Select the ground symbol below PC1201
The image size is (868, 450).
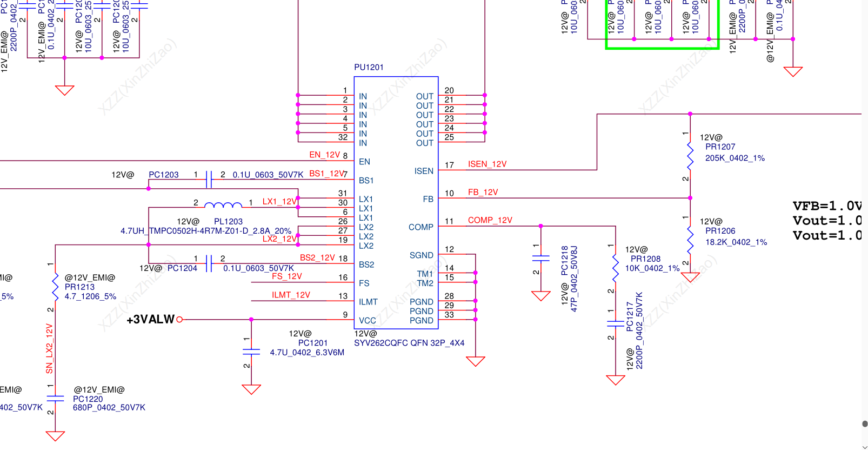pyautogui.click(x=251, y=389)
